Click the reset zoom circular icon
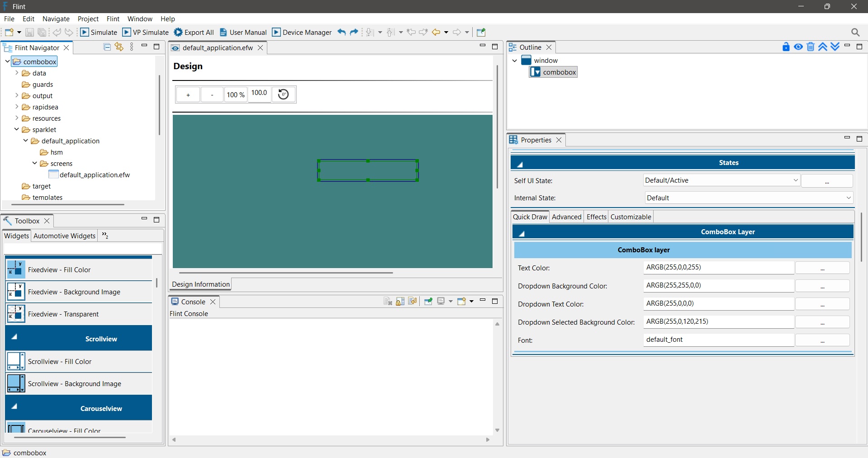868x458 pixels. (x=284, y=94)
